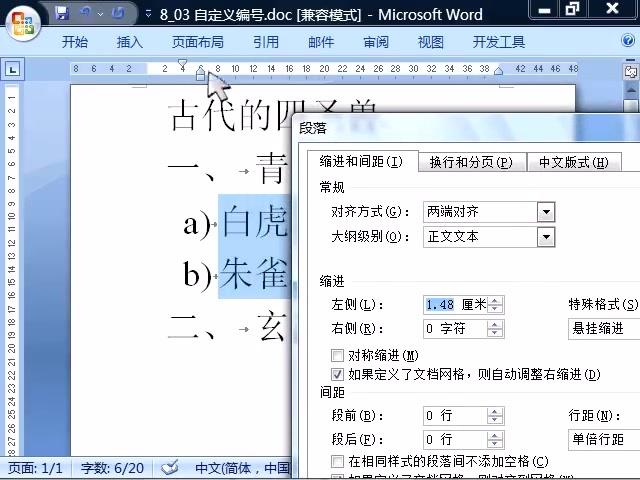Click the right indent marker on ruler

[498, 71]
